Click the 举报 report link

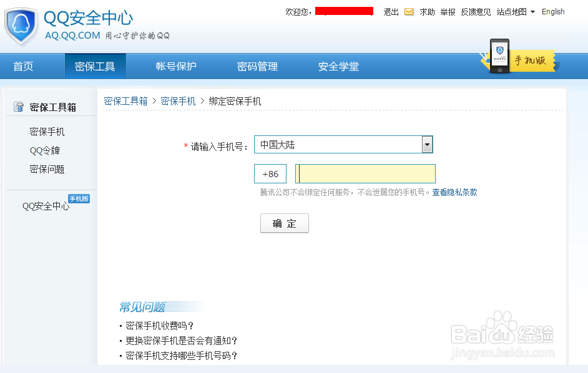(448, 12)
